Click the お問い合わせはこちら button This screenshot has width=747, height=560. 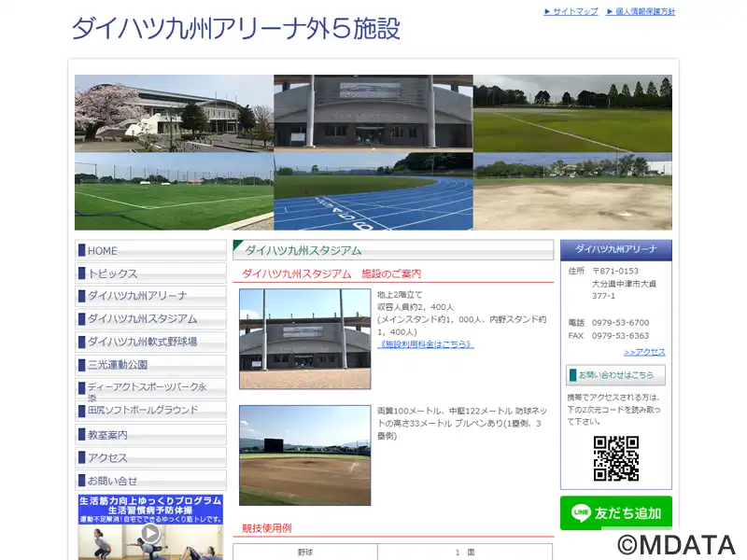615,375
